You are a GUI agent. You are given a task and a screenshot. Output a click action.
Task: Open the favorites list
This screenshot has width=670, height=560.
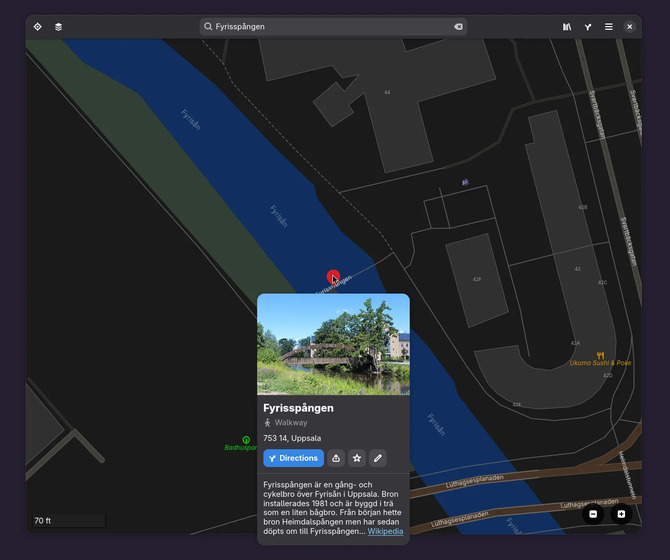tap(567, 27)
